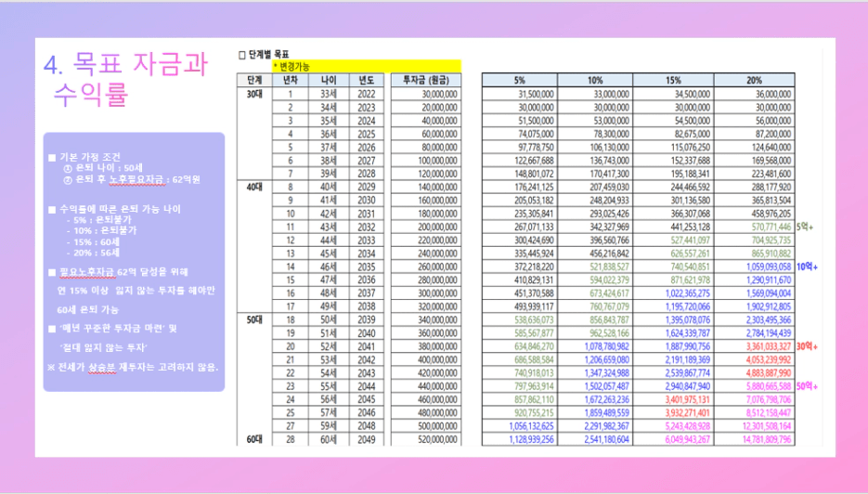Image resolution: width=868 pixels, height=494 pixels.
Task: Select the '나이' column header
Action: [328, 80]
